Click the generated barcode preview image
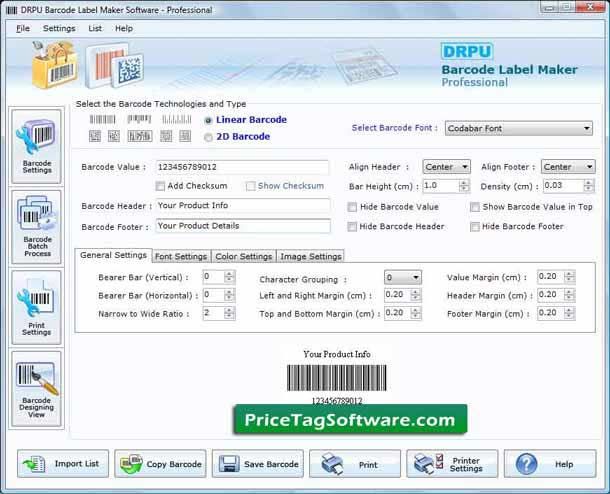Screen dimensions: 610x494 point(337,378)
